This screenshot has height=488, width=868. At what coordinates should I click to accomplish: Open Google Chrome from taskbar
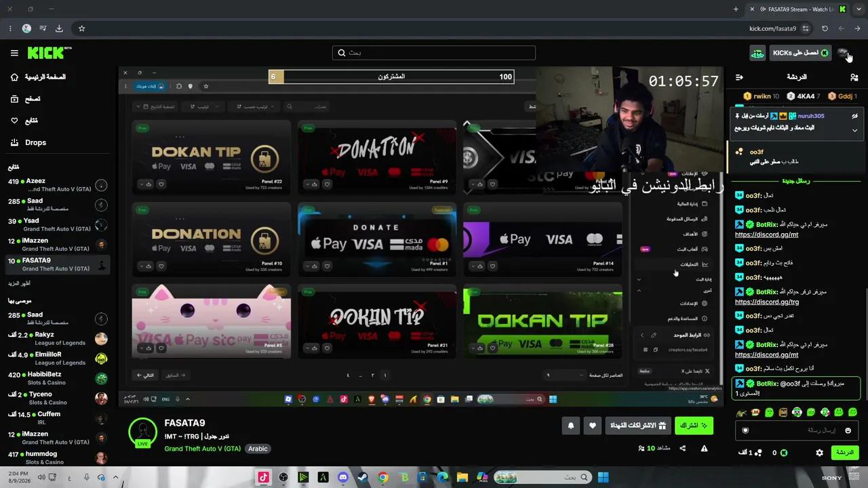coord(383,477)
